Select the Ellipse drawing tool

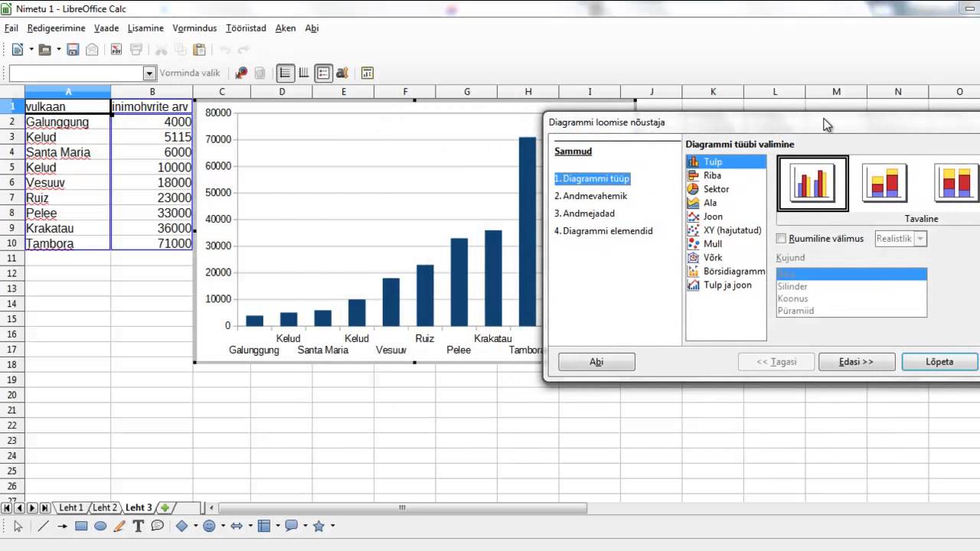(100, 526)
